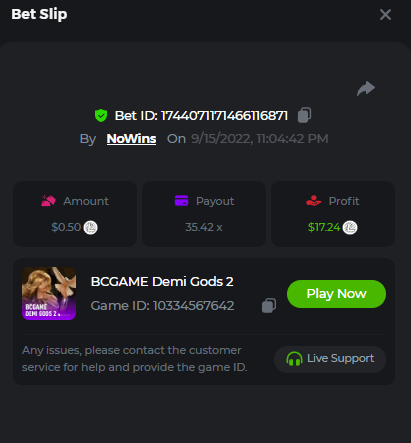Click the BCGAME Demi Gods 2 title
Viewport: 411px width, 443px height.
click(162, 282)
